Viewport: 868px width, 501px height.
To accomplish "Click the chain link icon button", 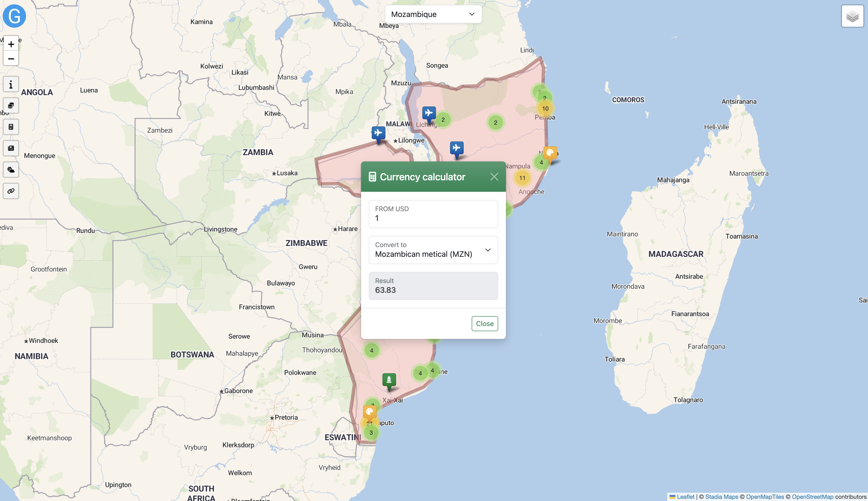I will click(11, 191).
